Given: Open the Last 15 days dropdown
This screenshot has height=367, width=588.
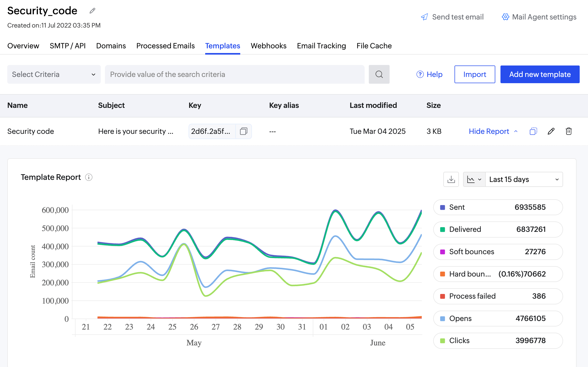Looking at the screenshot, I should coord(524,179).
